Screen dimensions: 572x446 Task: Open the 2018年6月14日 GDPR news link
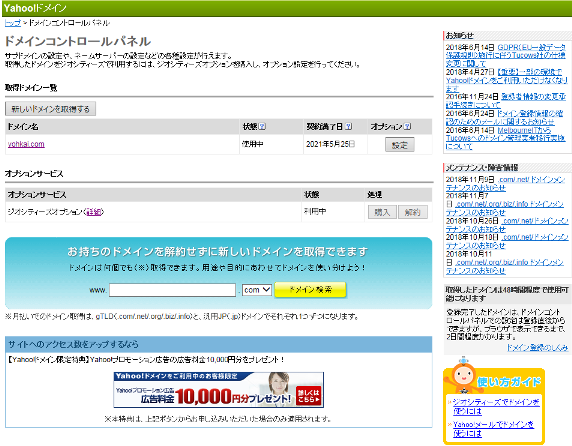click(x=506, y=55)
